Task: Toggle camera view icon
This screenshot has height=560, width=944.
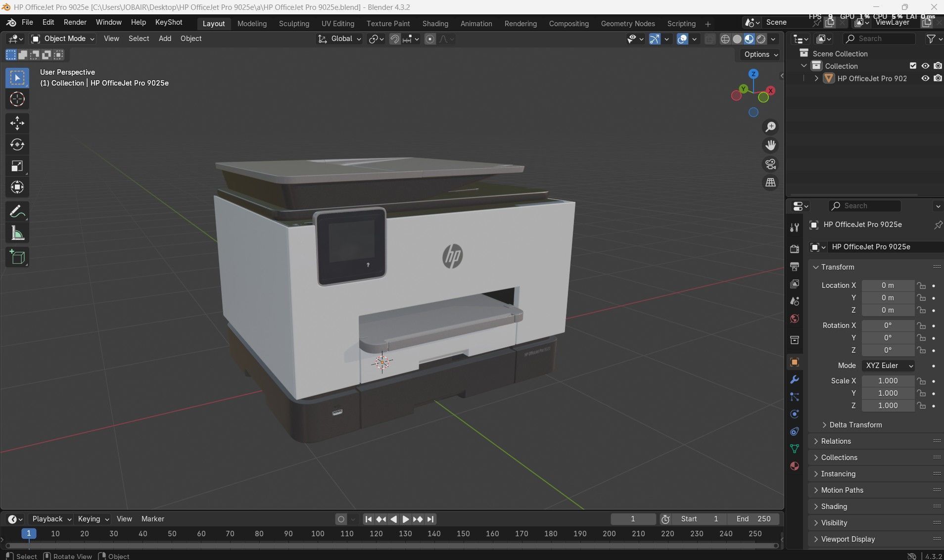Action: tap(770, 164)
